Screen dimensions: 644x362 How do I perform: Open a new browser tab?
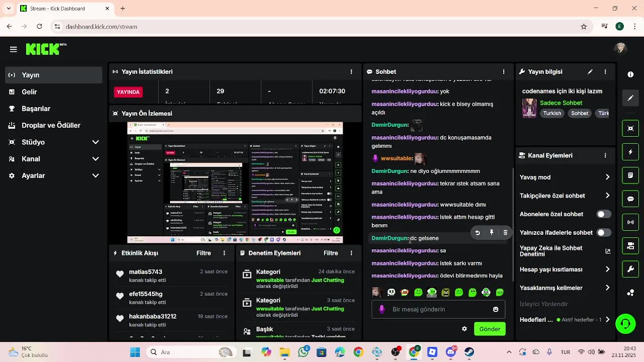(x=123, y=9)
